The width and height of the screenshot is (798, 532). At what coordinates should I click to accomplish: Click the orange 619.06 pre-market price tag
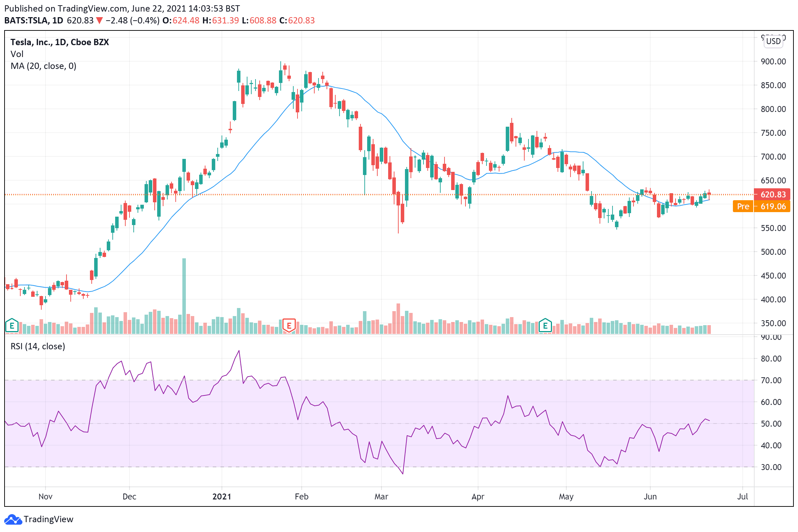pos(773,206)
